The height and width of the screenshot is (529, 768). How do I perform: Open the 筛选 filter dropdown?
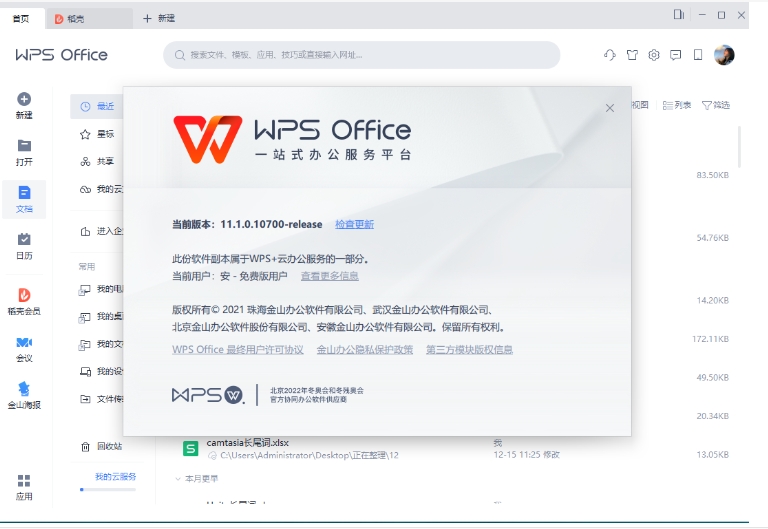(x=716, y=105)
